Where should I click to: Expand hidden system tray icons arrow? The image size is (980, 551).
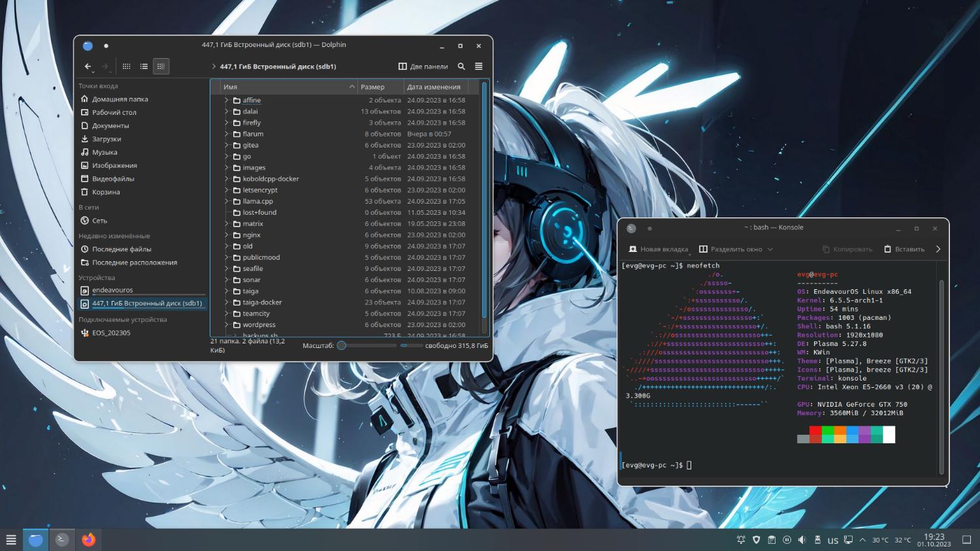tap(862, 540)
